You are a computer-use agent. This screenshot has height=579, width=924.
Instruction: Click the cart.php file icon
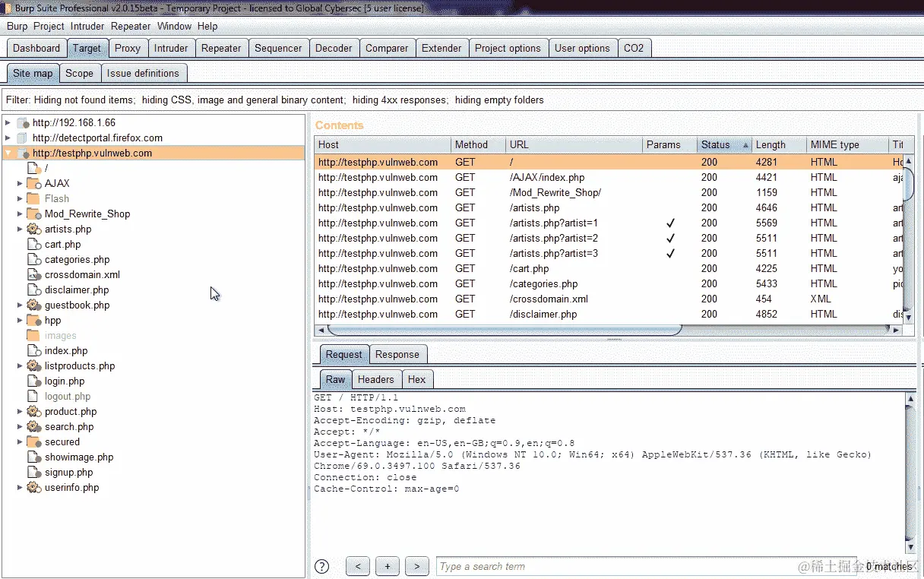pos(33,244)
